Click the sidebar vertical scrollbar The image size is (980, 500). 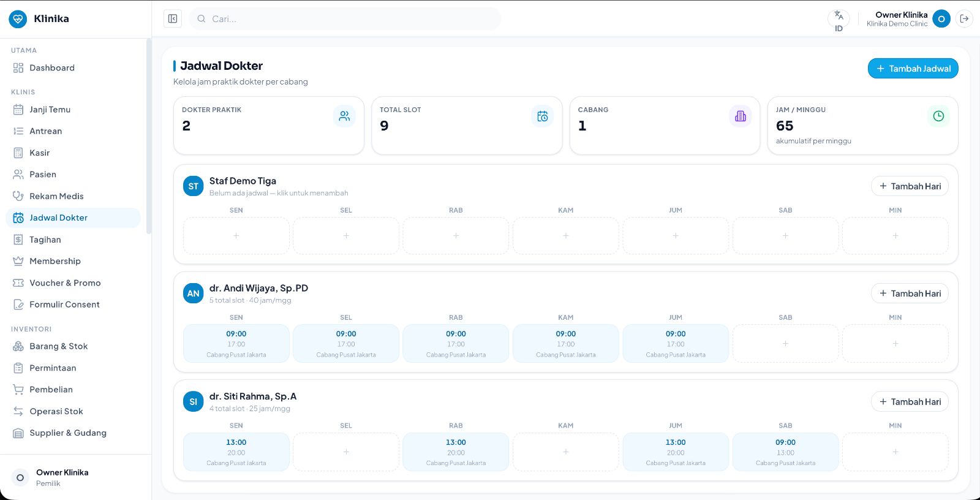click(x=149, y=136)
